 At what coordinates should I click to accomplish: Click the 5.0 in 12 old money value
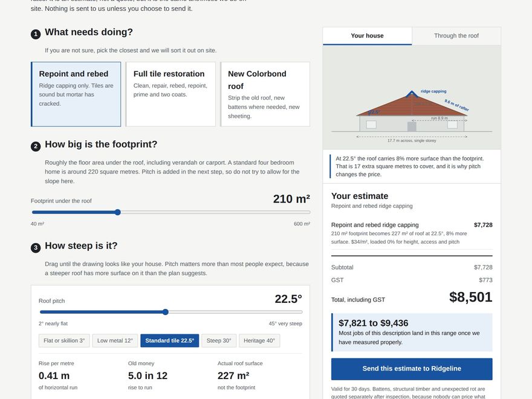coord(148,375)
